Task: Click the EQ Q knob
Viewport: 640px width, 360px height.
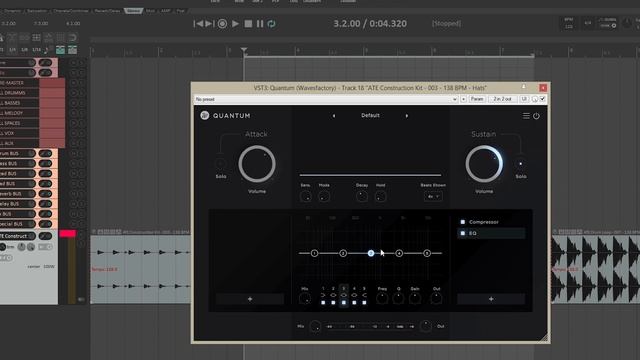Action: pos(398,298)
